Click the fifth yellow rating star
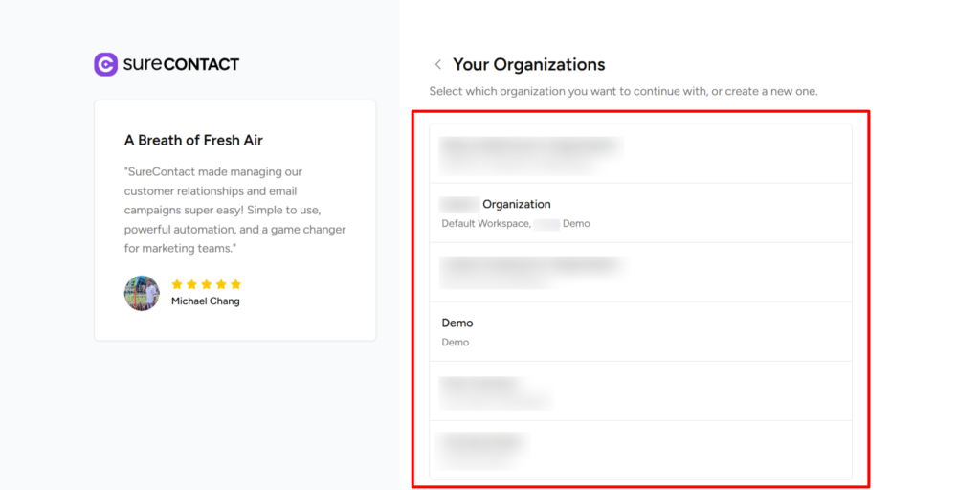Image resolution: width=980 pixels, height=490 pixels. pyautogui.click(x=235, y=284)
